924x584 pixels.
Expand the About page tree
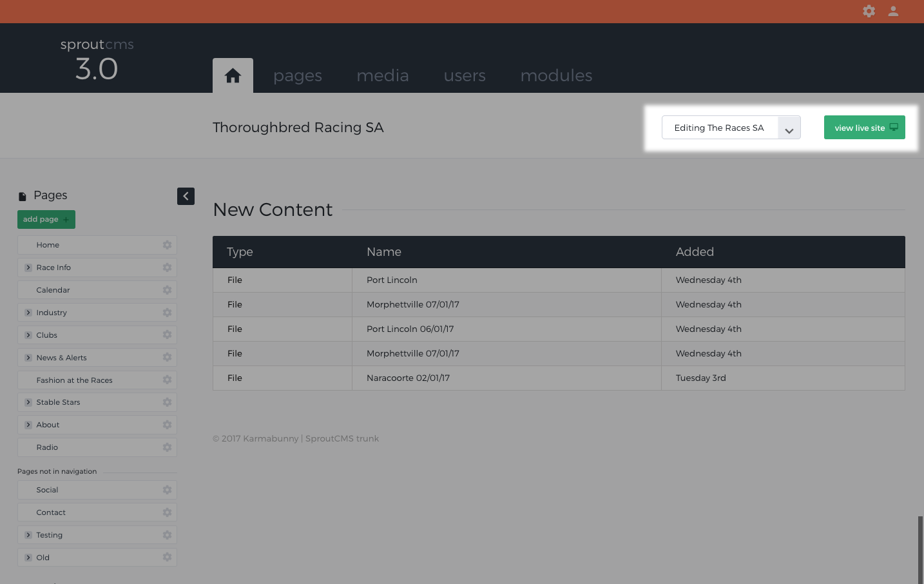click(x=28, y=425)
